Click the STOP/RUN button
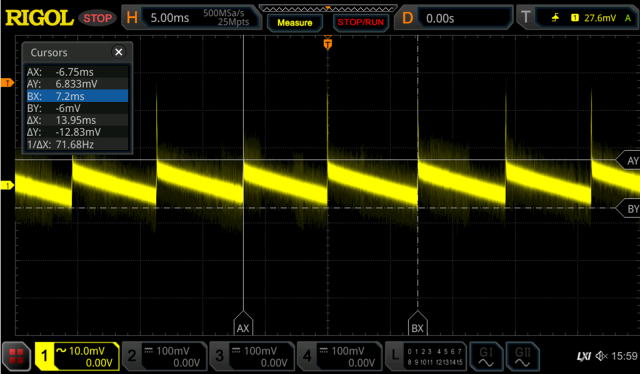 coord(360,22)
